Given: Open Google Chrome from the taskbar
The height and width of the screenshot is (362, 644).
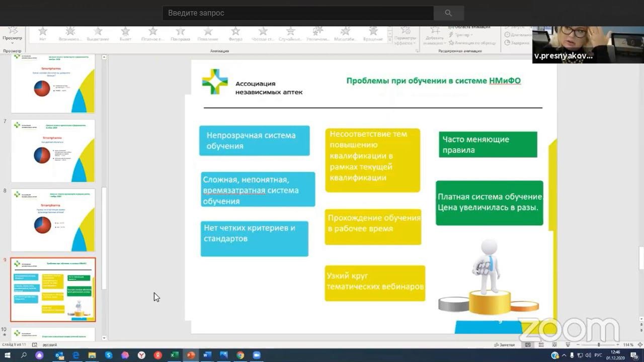Looking at the screenshot, I should tap(240, 355).
